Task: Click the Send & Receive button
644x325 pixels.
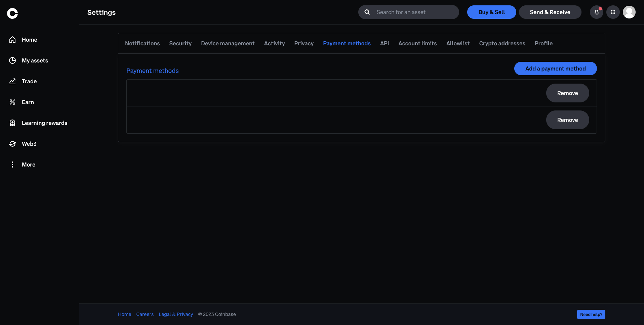Action: pyautogui.click(x=550, y=12)
